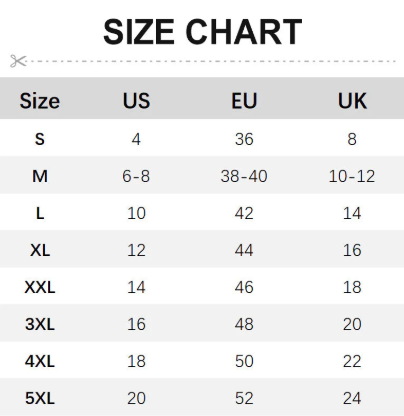Image resolution: width=404 pixels, height=416 pixels.
Task: Select the US column header
Action: point(136,101)
